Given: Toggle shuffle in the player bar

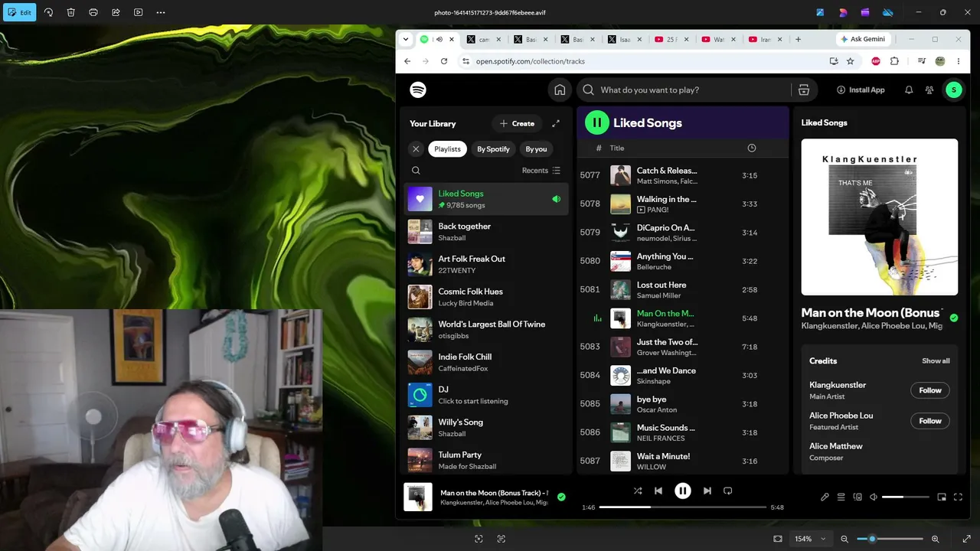Looking at the screenshot, I should [638, 491].
